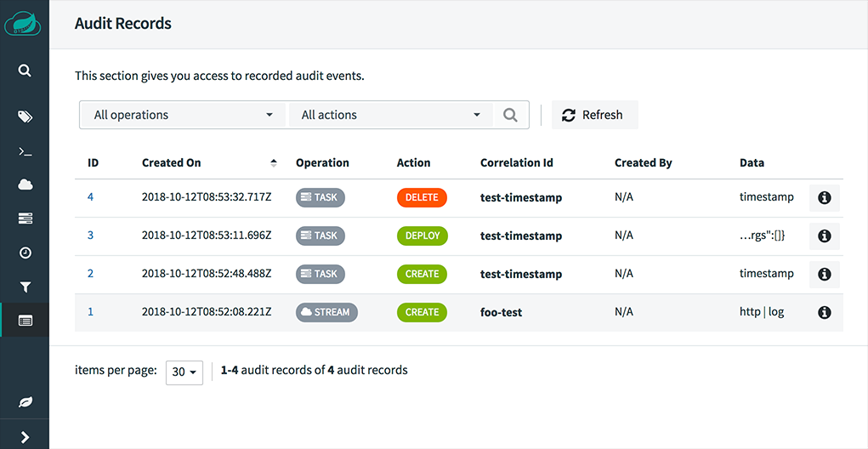The image size is (868, 449).
Task: Open the search icon in sidebar
Action: [25, 71]
